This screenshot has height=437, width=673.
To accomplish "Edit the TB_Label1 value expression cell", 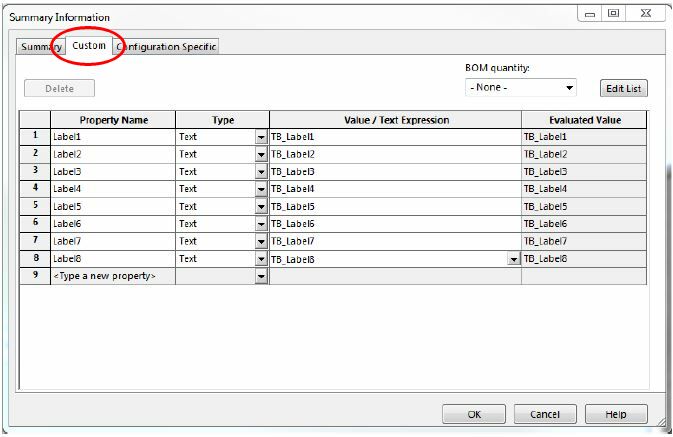I will [395, 137].
